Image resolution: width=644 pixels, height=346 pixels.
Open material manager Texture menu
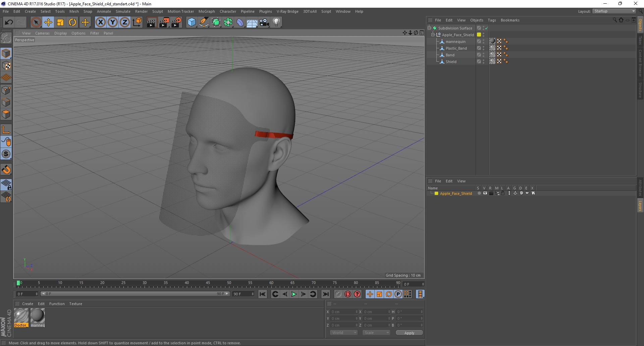pos(75,304)
